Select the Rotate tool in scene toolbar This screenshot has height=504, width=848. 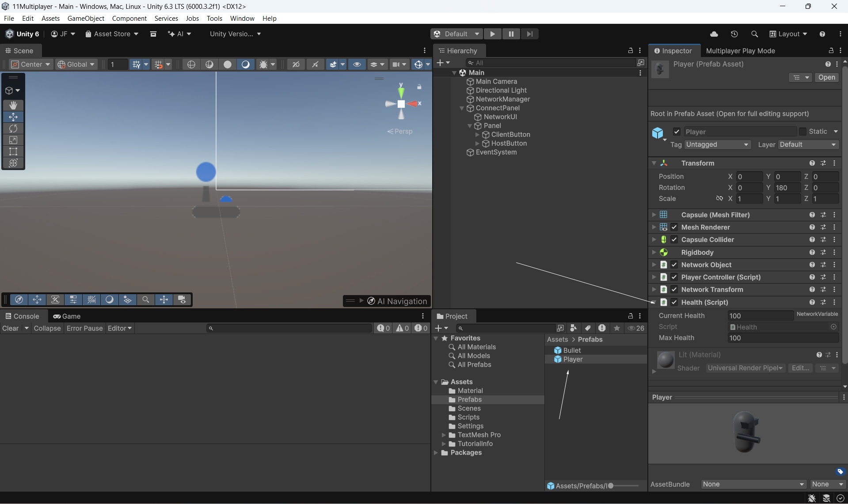point(13,129)
